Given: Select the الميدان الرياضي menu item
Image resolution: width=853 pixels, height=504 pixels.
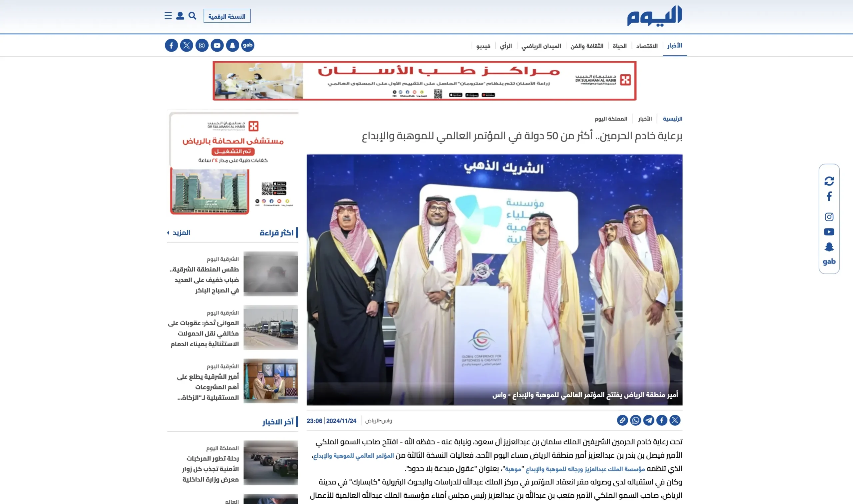Looking at the screenshot, I should (541, 46).
